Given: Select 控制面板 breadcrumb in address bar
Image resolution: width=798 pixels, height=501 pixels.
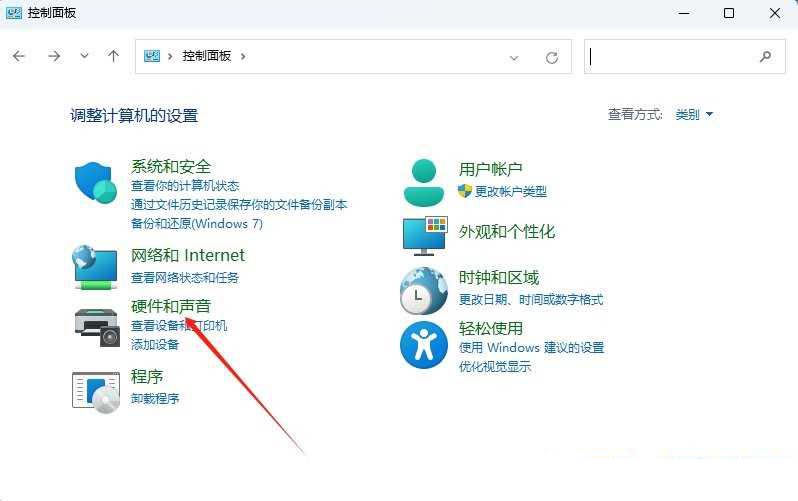Looking at the screenshot, I should pos(206,57).
